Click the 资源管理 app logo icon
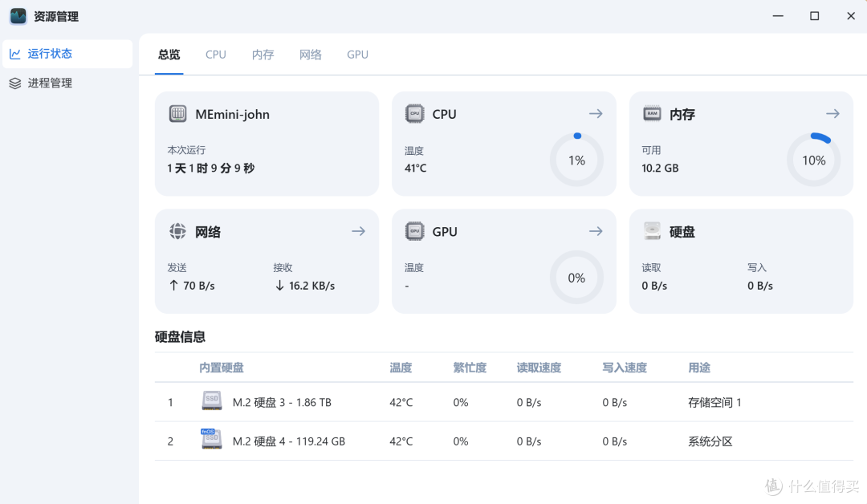This screenshot has height=504, width=867. (x=18, y=16)
